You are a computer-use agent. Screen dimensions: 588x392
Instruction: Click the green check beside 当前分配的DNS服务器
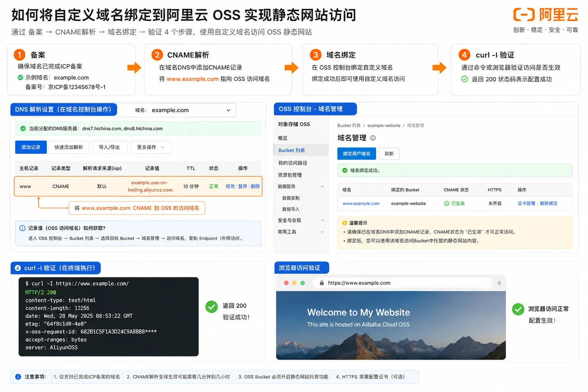23,129
